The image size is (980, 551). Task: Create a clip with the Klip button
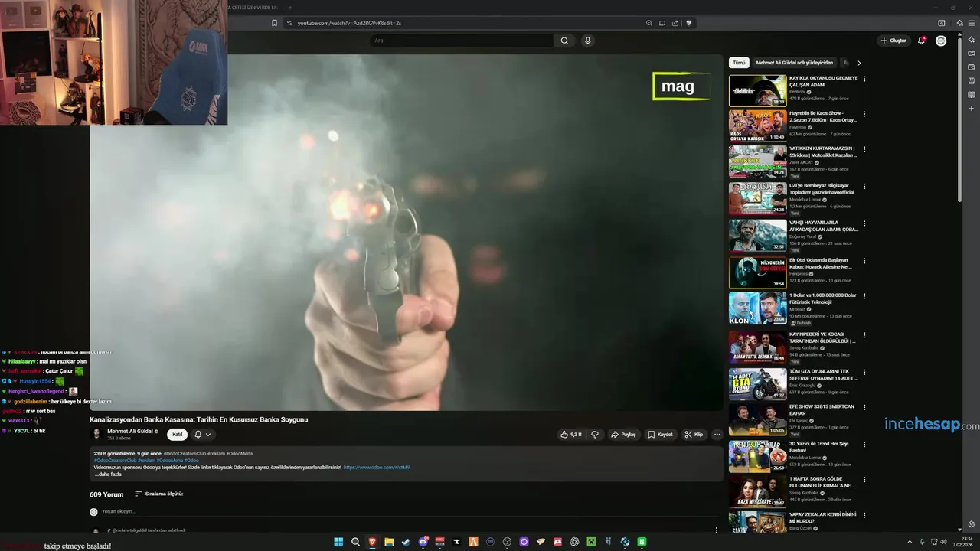694,435
